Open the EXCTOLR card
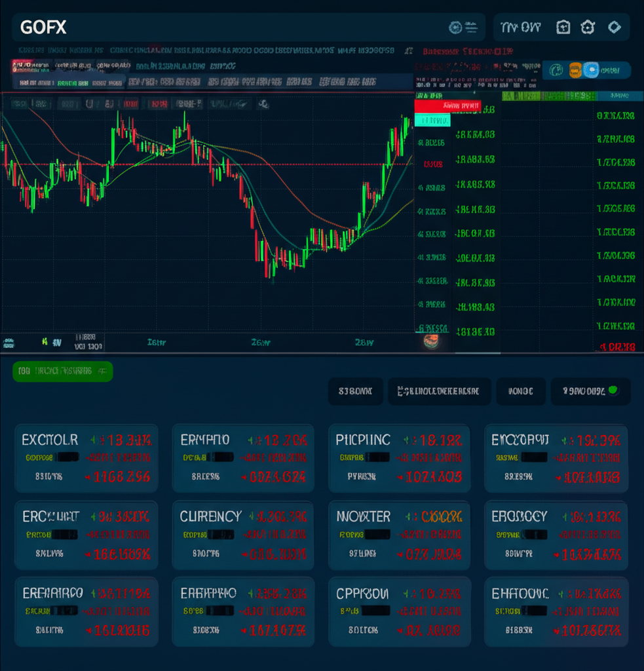Screen dimensions: 644x671 point(86,458)
